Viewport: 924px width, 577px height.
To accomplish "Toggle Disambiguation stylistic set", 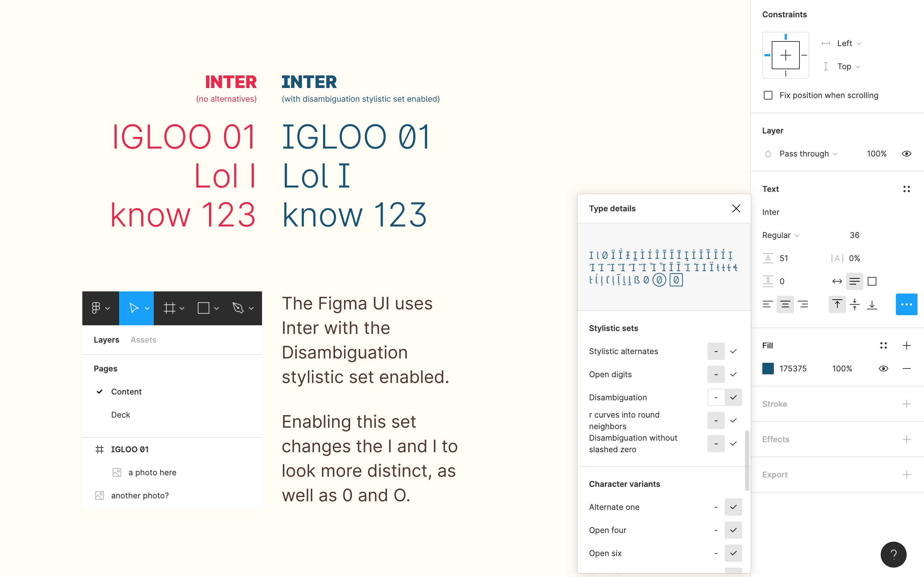I will tap(732, 397).
